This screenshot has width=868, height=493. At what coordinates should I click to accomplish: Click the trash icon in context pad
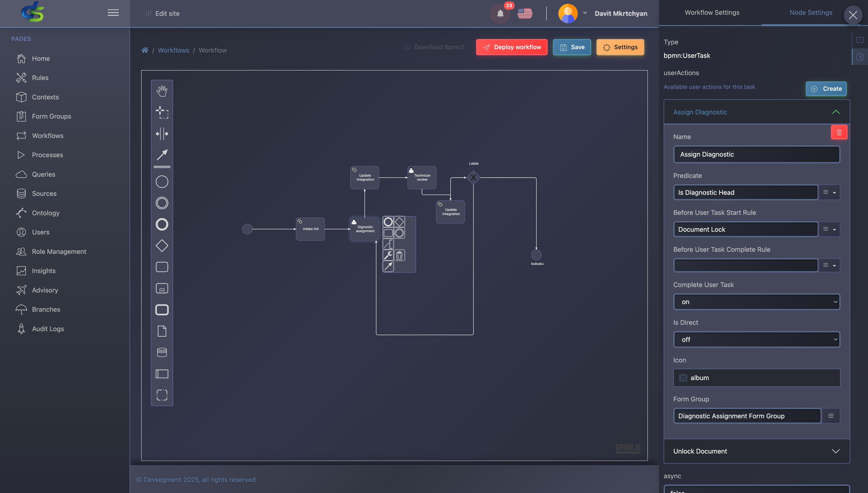[399, 255]
